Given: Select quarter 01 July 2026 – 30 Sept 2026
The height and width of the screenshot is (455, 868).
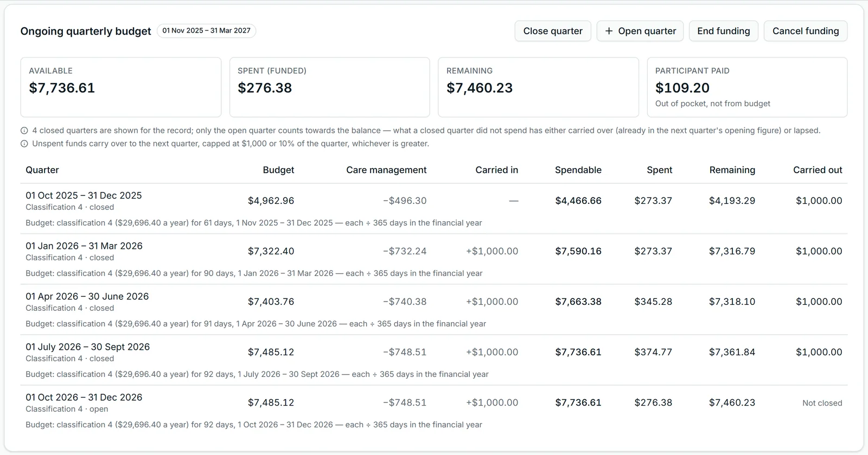Looking at the screenshot, I should point(88,347).
